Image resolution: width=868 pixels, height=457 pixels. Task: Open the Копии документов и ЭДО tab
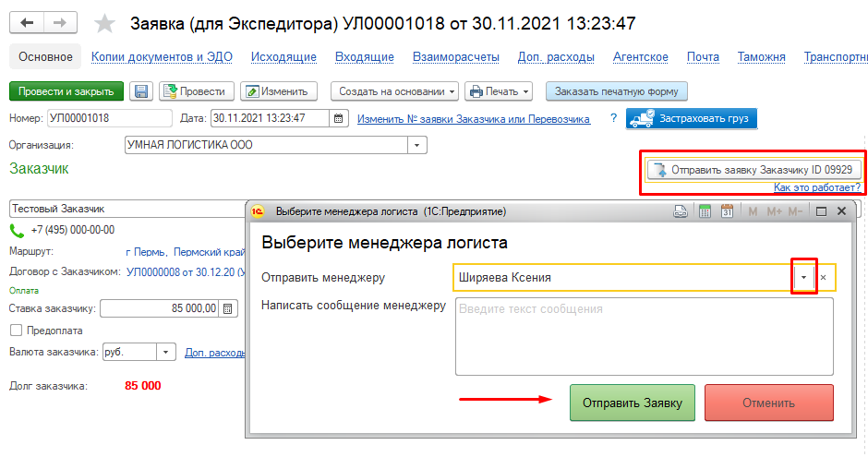[x=162, y=57]
